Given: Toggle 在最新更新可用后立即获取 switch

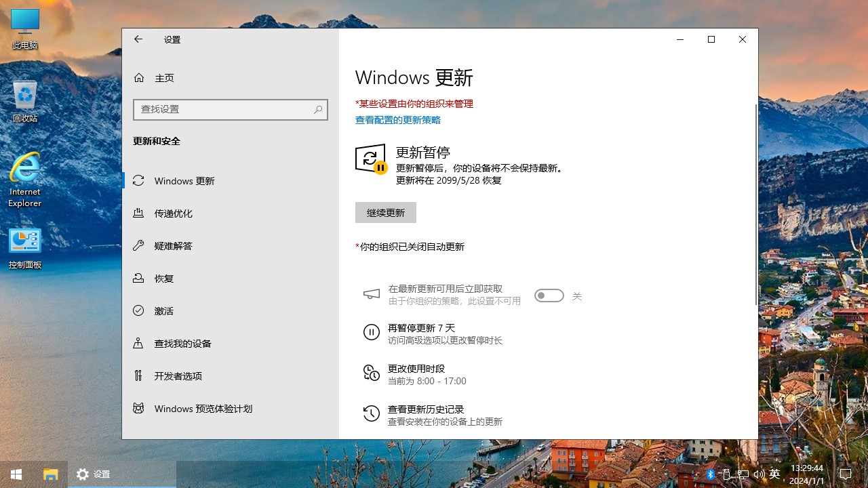Looking at the screenshot, I should (x=549, y=296).
